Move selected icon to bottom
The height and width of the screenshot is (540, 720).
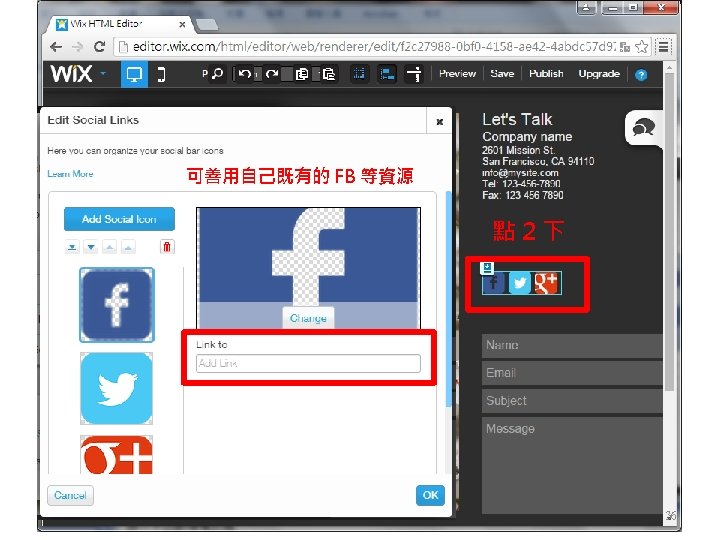pos(72,247)
